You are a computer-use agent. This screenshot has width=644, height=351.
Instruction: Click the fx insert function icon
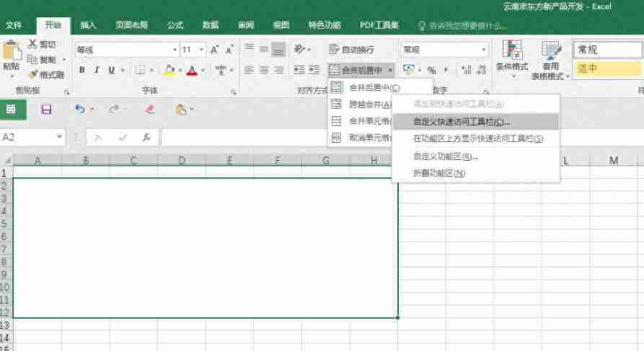click(146, 138)
